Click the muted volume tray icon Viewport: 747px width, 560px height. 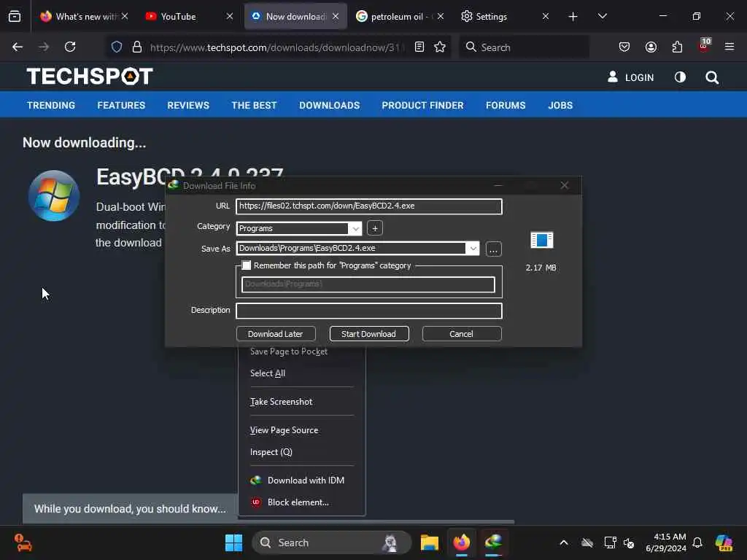[x=630, y=542]
